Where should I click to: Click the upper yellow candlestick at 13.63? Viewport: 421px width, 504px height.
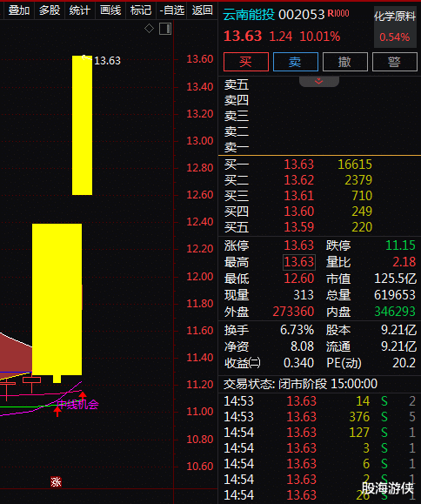pos(83,125)
